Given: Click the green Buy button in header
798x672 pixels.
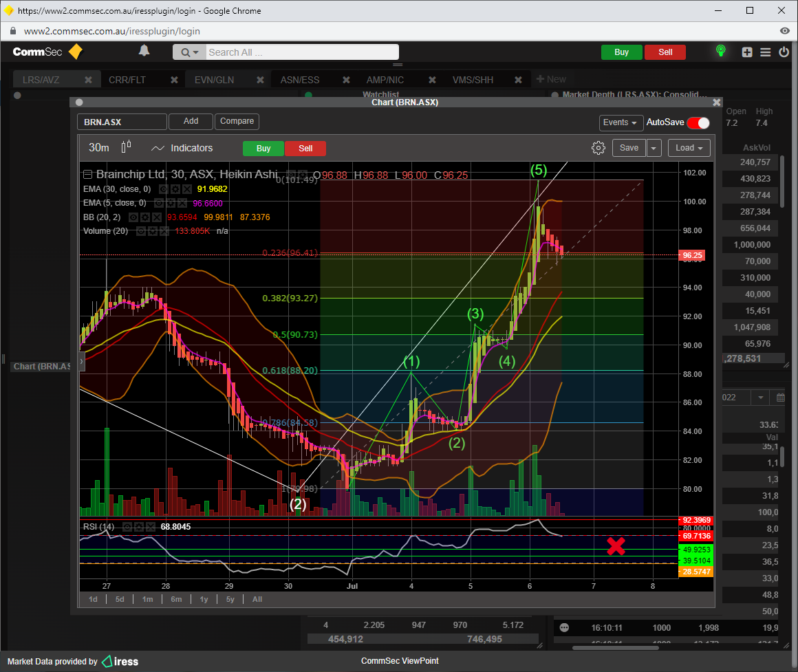Looking at the screenshot, I should (x=621, y=52).
